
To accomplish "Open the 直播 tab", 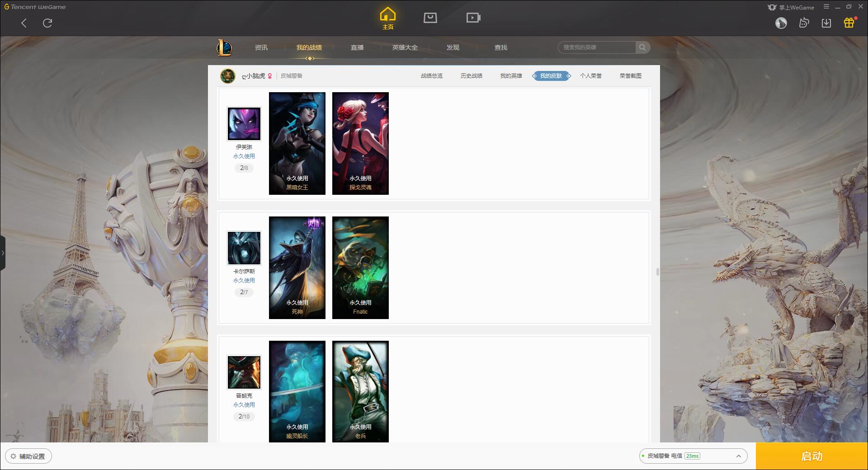I will [x=357, y=47].
